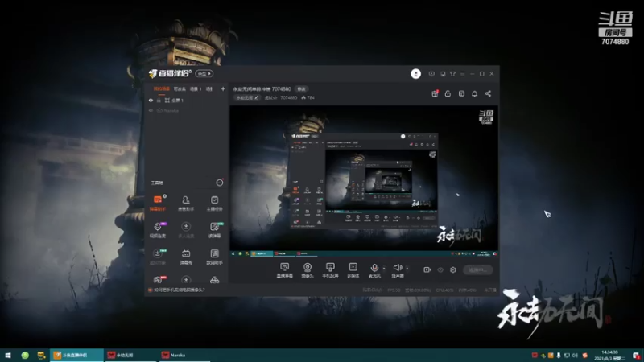Add a new scene with plus button

tap(223, 89)
